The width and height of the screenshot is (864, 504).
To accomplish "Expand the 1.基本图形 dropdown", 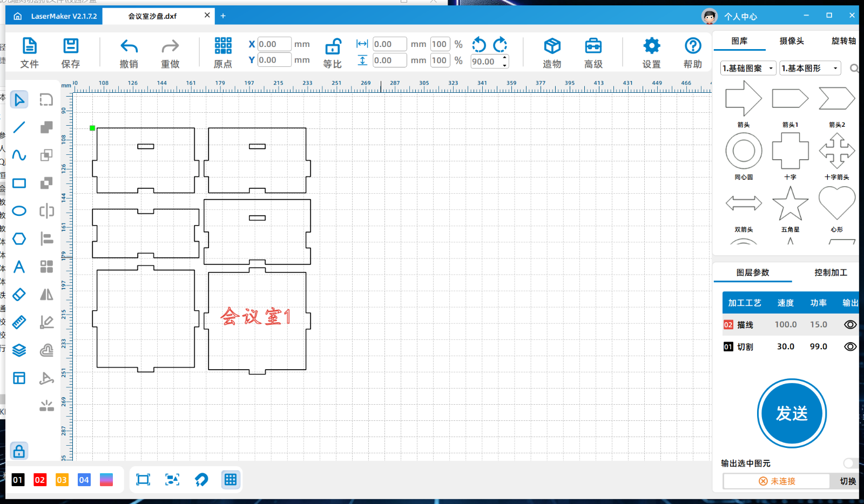I will 811,68.
